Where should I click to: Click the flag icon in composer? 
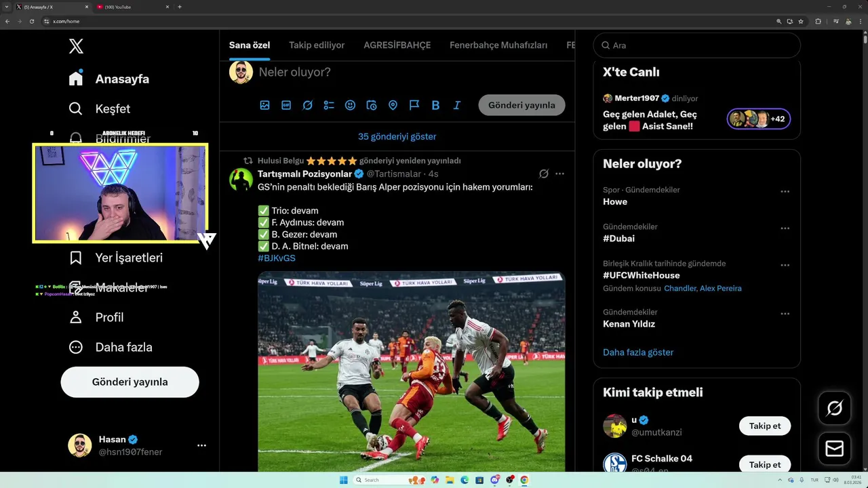pyautogui.click(x=414, y=105)
